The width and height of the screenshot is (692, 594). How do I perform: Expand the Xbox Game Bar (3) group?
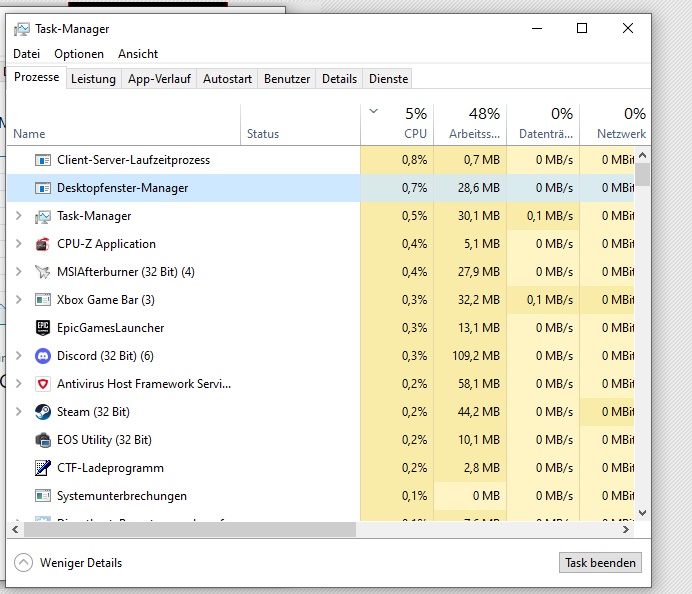[19, 300]
